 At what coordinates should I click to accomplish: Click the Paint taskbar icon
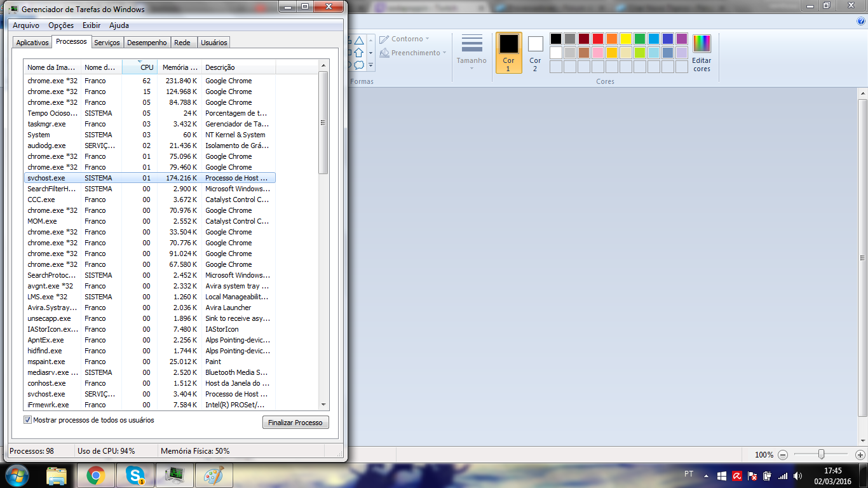pyautogui.click(x=214, y=475)
